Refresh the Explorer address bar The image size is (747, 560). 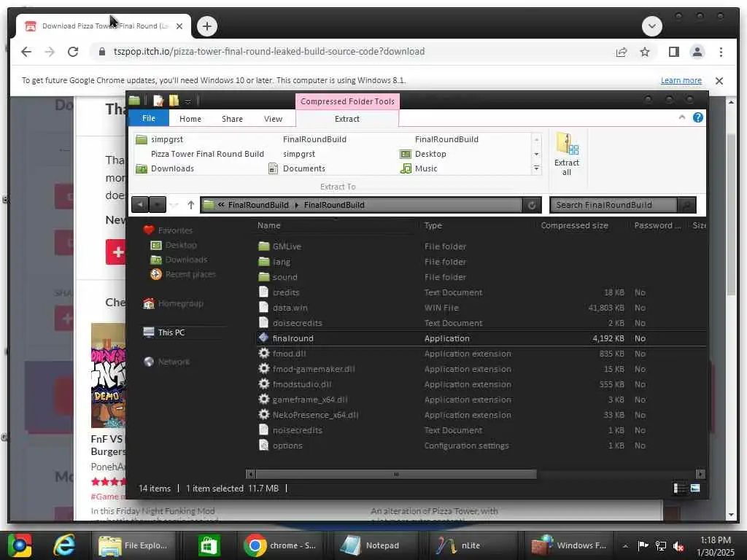pyautogui.click(x=532, y=205)
